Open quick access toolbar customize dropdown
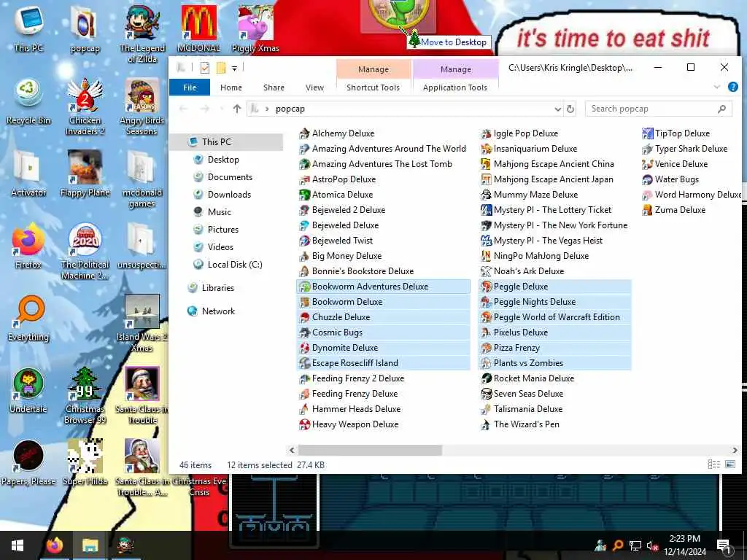 (234, 69)
